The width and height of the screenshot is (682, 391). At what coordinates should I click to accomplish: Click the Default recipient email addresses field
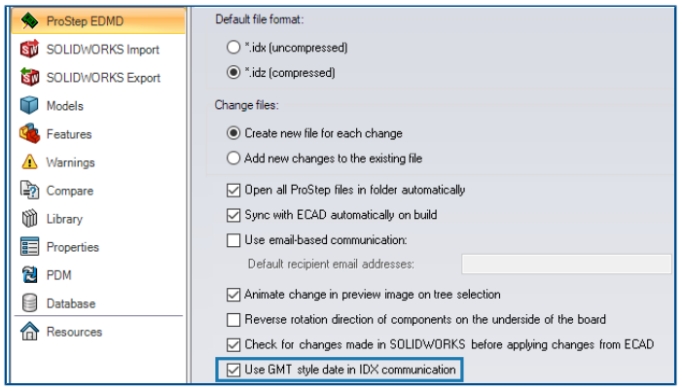click(x=566, y=264)
